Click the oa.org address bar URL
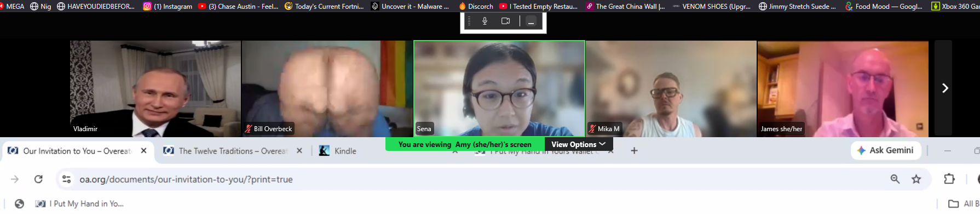 (x=186, y=179)
